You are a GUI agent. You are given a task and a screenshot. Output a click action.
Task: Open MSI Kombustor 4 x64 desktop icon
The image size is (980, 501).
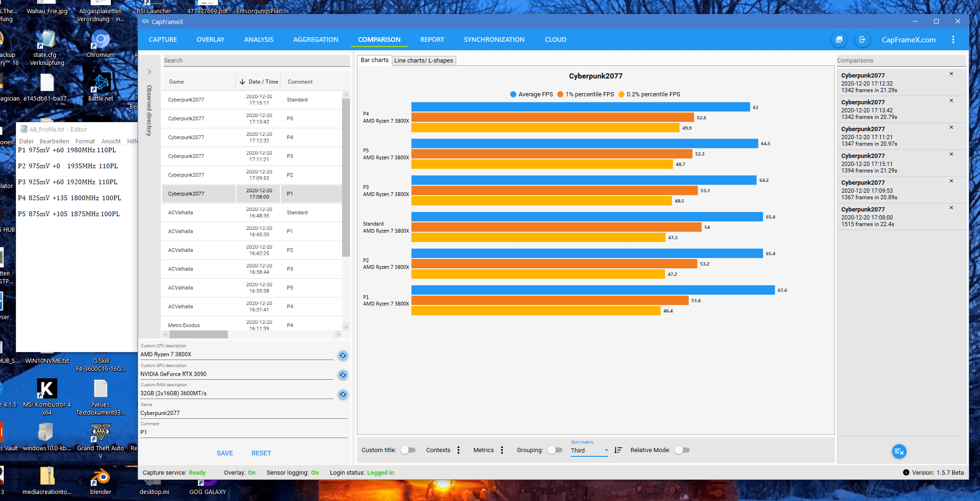[x=47, y=397]
